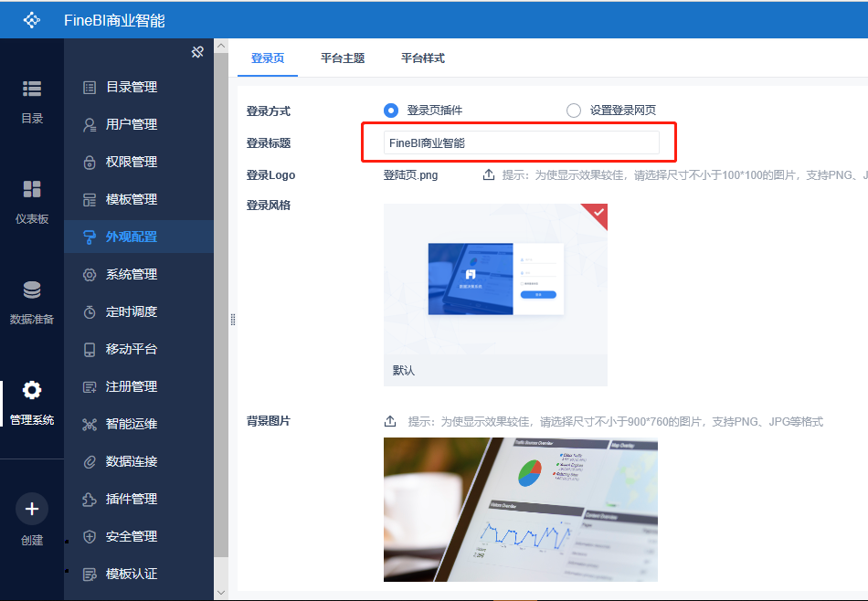The width and height of the screenshot is (868, 601).
Task: Select 外观配置 menu entry
Action: pos(139,237)
